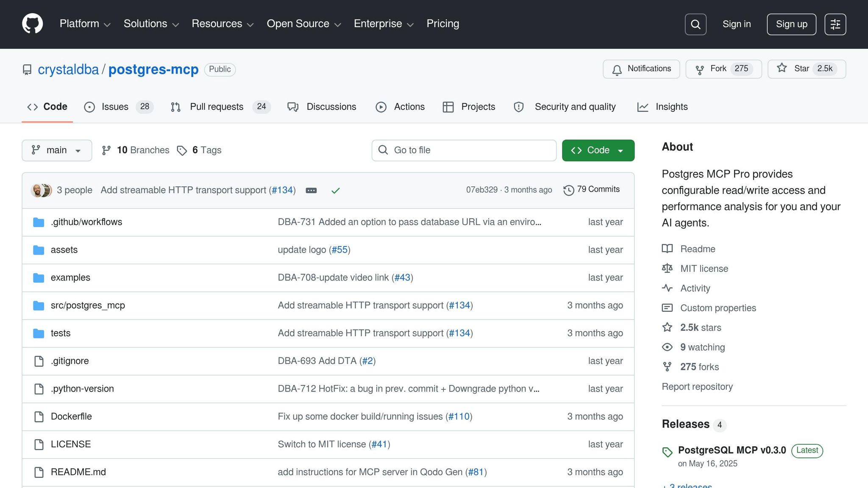The image size is (868, 488).
Task: Open the search icon in the top bar
Action: (x=695, y=24)
